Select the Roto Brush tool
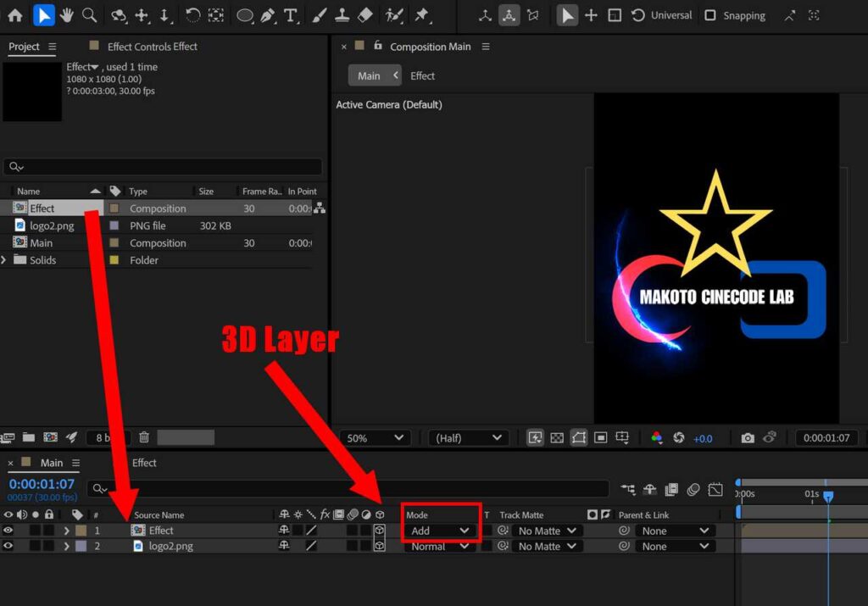 394,15
